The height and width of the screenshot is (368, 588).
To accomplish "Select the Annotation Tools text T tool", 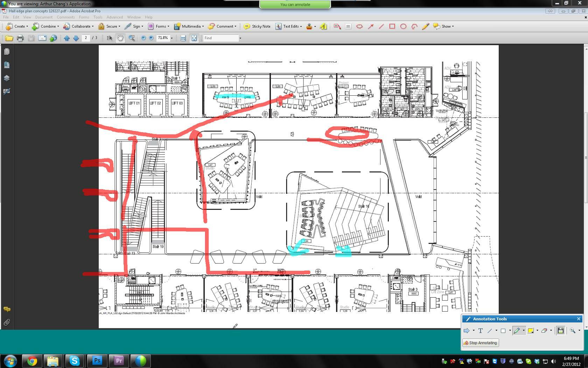I will (481, 330).
